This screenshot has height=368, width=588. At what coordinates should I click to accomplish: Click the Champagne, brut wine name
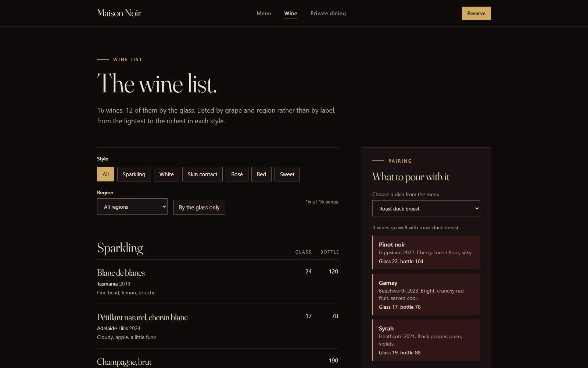[x=124, y=362]
